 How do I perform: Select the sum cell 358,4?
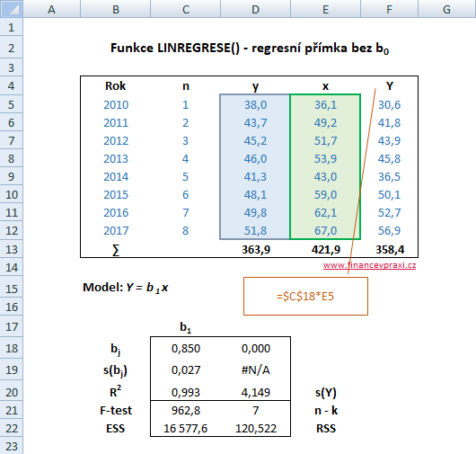(390, 250)
